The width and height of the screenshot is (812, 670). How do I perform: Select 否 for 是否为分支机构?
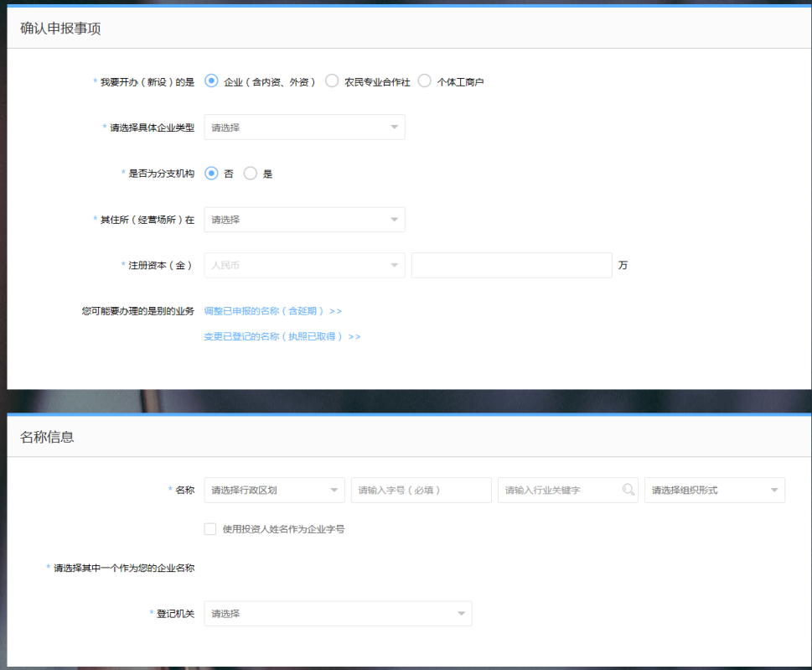click(211, 174)
